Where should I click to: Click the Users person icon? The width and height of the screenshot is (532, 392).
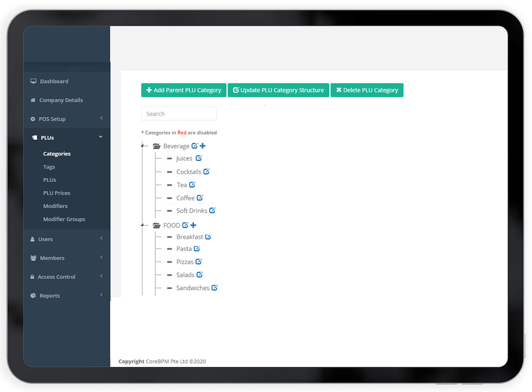(33, 239)
